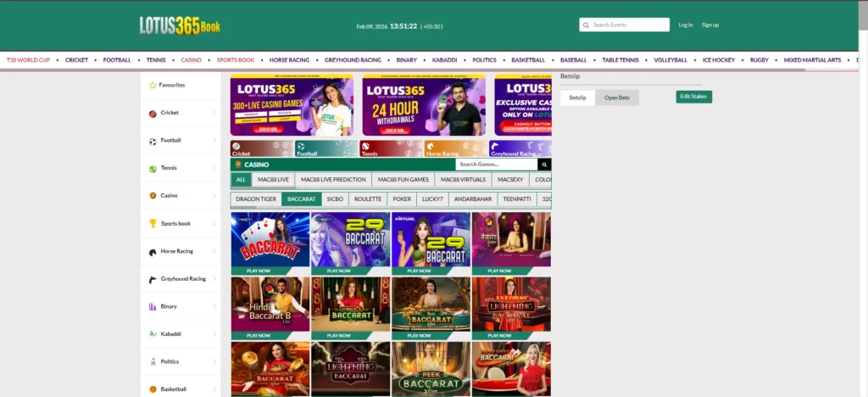Click the Favourites star icon in sidebar
This screenshot has width=868, height=397.
click(153, 85)
